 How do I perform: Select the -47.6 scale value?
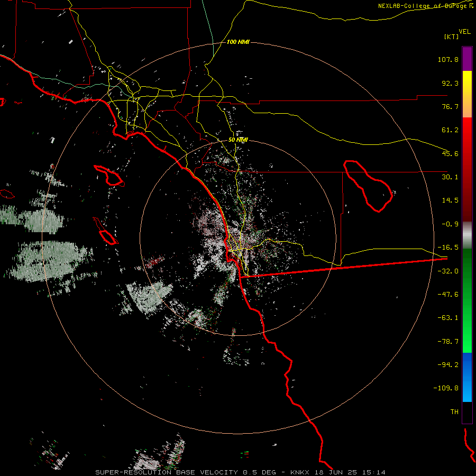[x=448, y=295]
